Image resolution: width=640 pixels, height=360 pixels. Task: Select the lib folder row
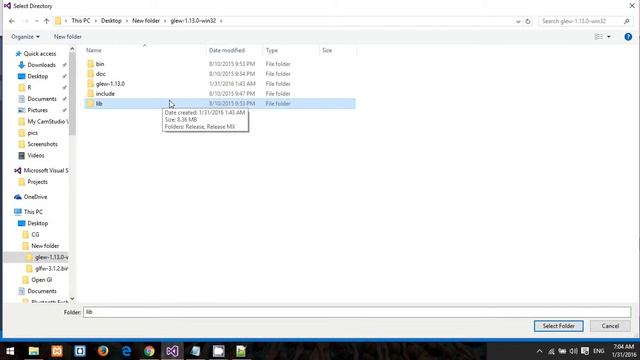pyautogui.click(x=220, y=104)
